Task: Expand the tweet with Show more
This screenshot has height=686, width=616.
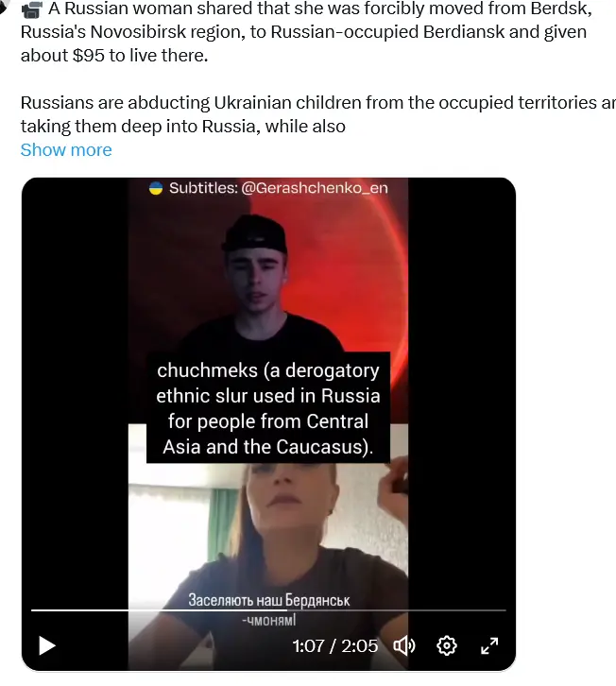Action: (x=66, y=150)
